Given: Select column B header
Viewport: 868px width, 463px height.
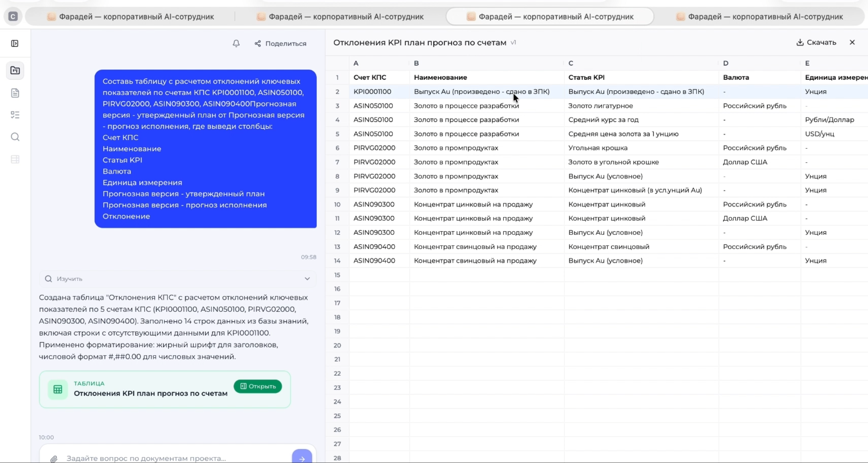Looking at the screenshot, I should point(487,63).
